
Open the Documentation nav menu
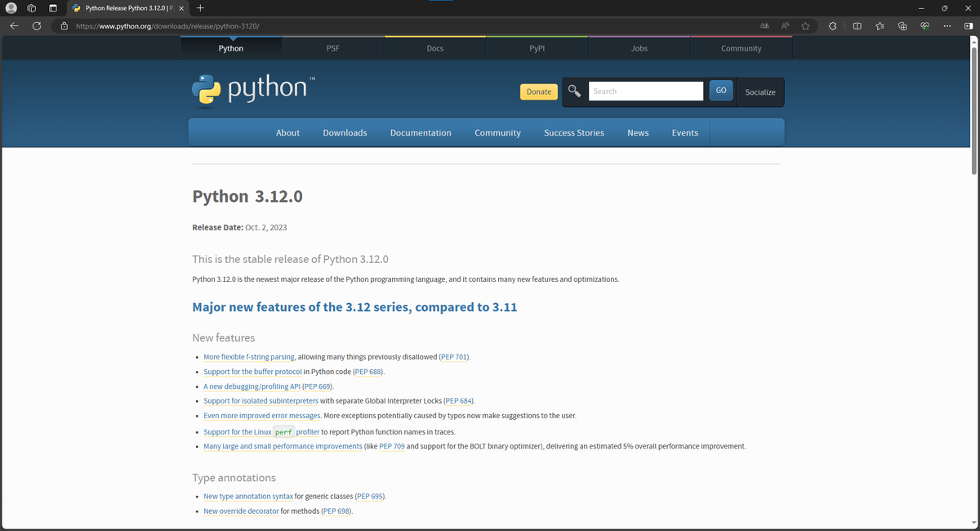421,132
